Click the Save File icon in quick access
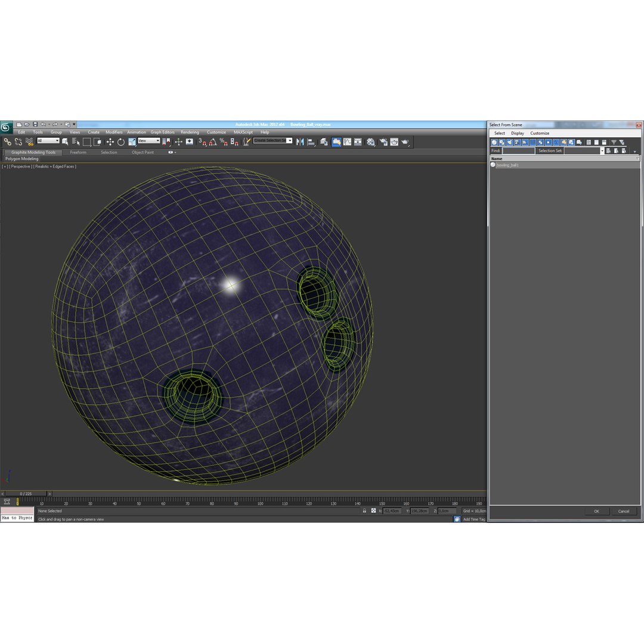644x644 pixels. click(x=35, y=125)
